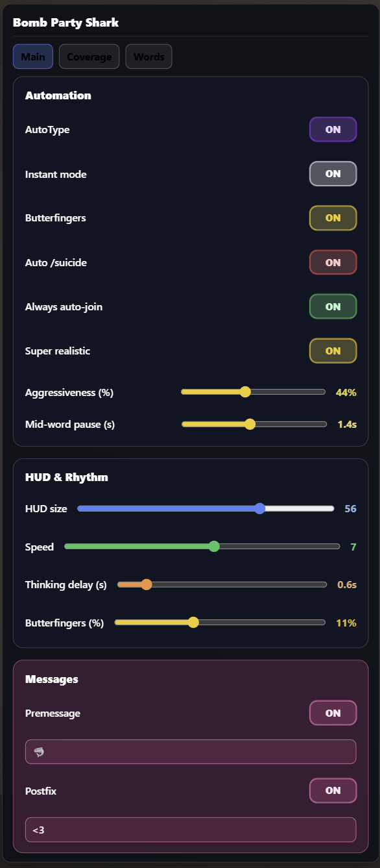Click the Postfix text field containing <3

point(190,829)
